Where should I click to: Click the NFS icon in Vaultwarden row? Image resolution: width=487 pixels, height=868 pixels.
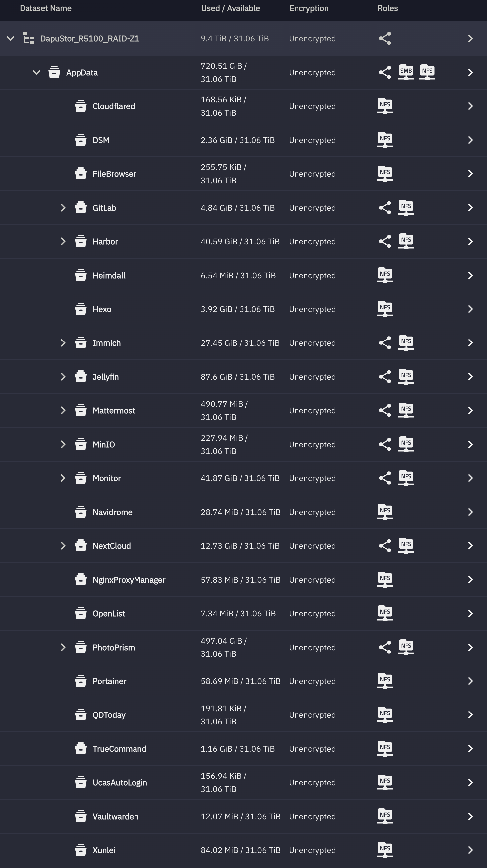tap(385, 816)
